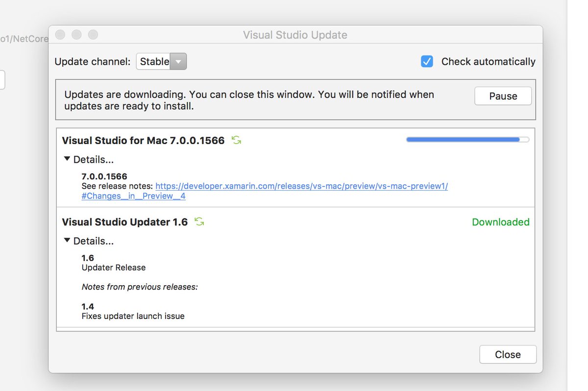The image size is (588, 391).
Task: Click the bold 7.0.0.1566 version under Details
Action: click(x=104, y=176)
